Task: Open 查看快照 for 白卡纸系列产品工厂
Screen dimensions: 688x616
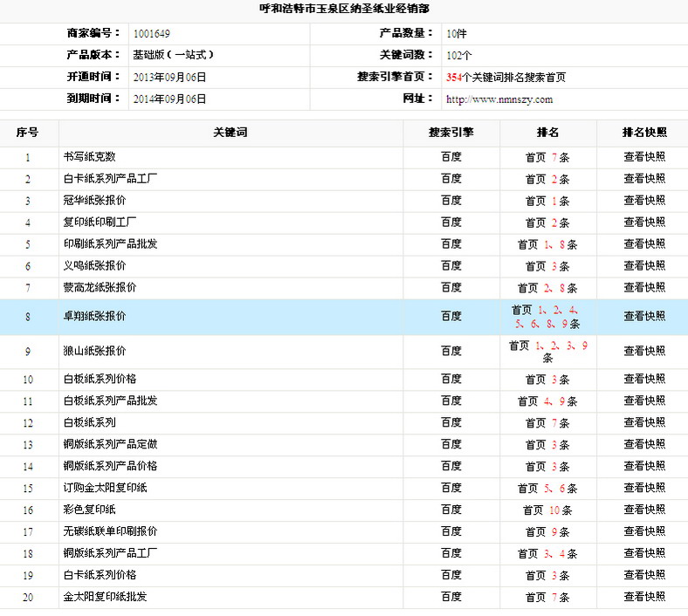Action: tap(644, 179)
